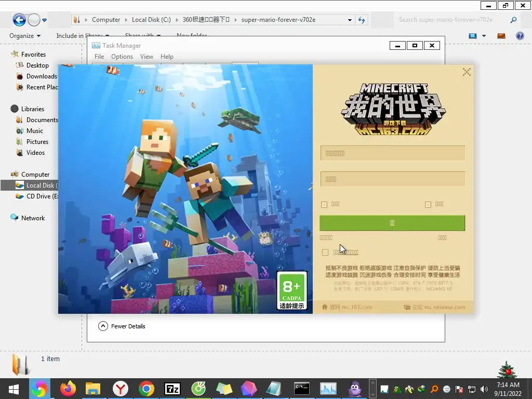
Task: Open Downloads in Favorites
Action: (x=42, y=76)
